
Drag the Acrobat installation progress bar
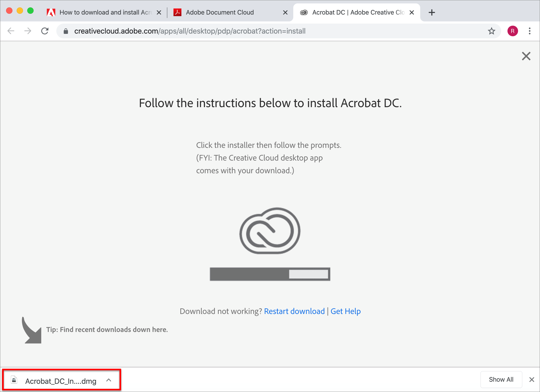[270, 274]
